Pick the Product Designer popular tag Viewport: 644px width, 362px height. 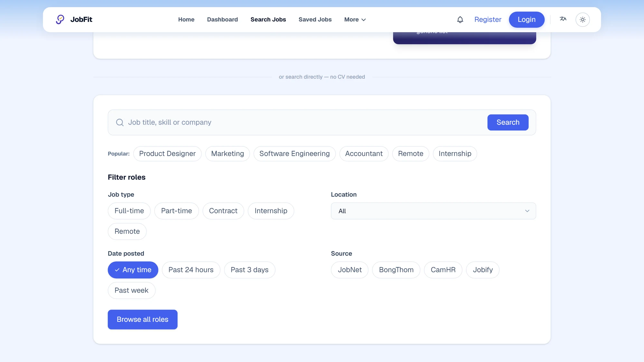pos(167,154)
